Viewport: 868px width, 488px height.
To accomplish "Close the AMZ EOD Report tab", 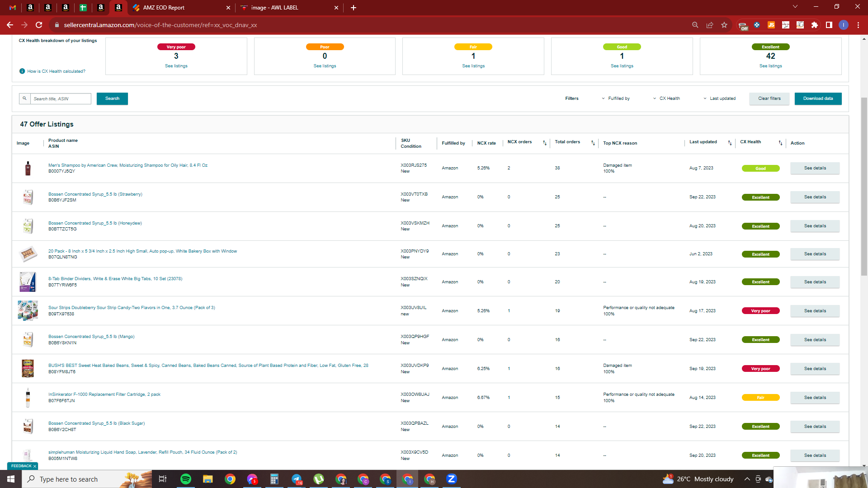I will point(228,8).
